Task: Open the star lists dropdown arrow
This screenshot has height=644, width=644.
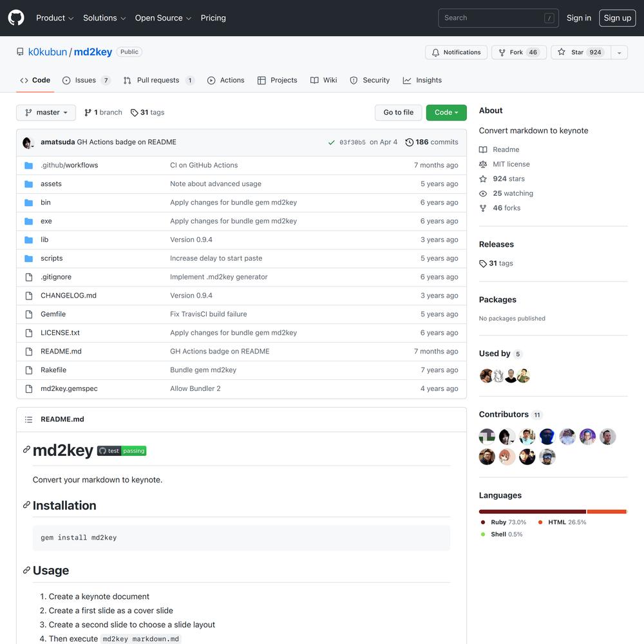Action: [619, 52]
